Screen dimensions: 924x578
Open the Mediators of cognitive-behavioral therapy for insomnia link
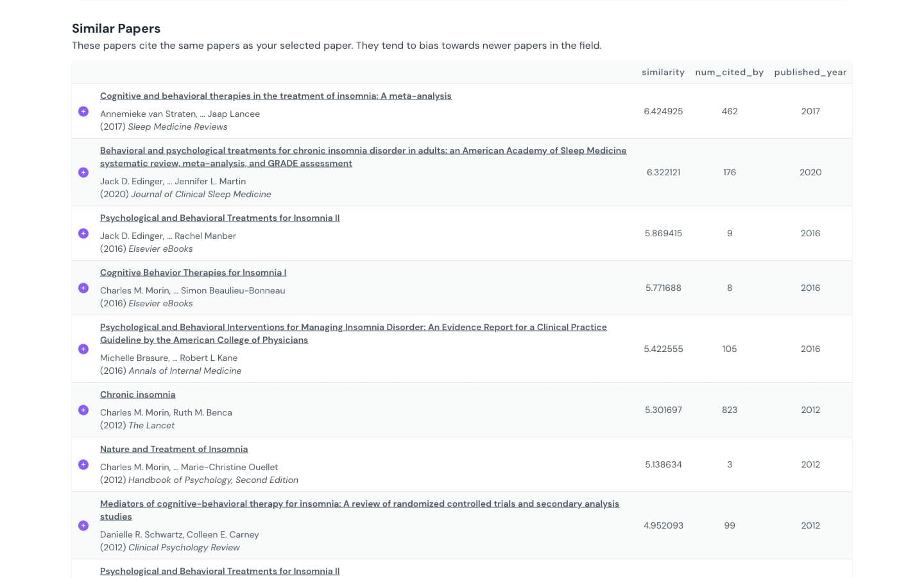pos(359,510)
